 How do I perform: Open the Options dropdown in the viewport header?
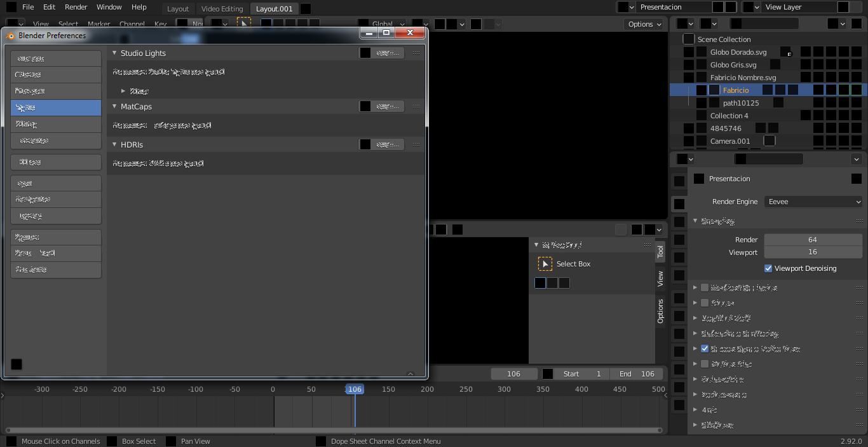point(644,24)
